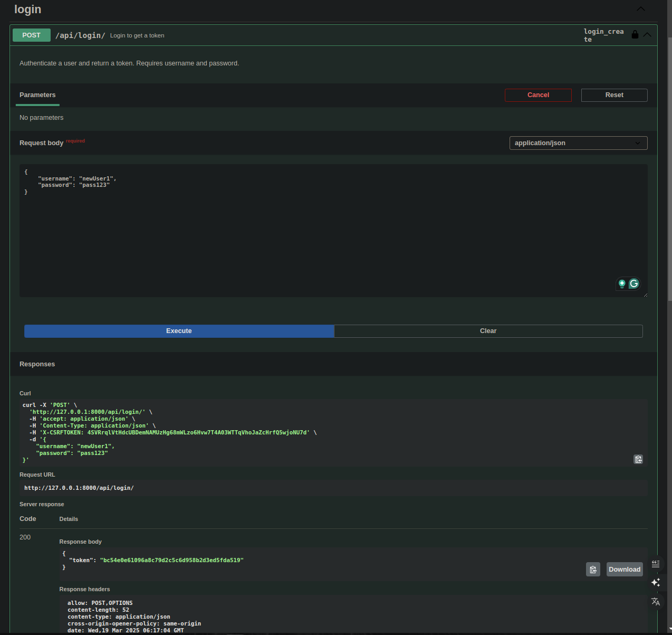Click the POST method badge
The image size is (672, 635).
click(31, 35)
